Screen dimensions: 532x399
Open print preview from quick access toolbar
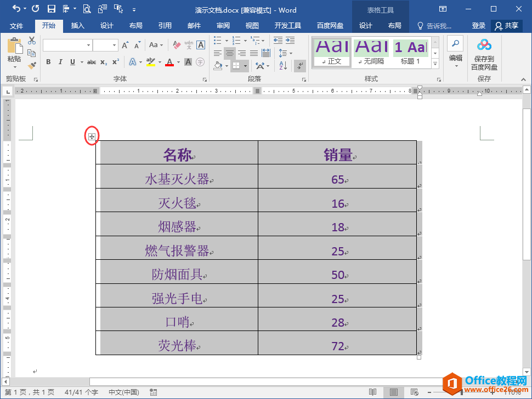87,9
